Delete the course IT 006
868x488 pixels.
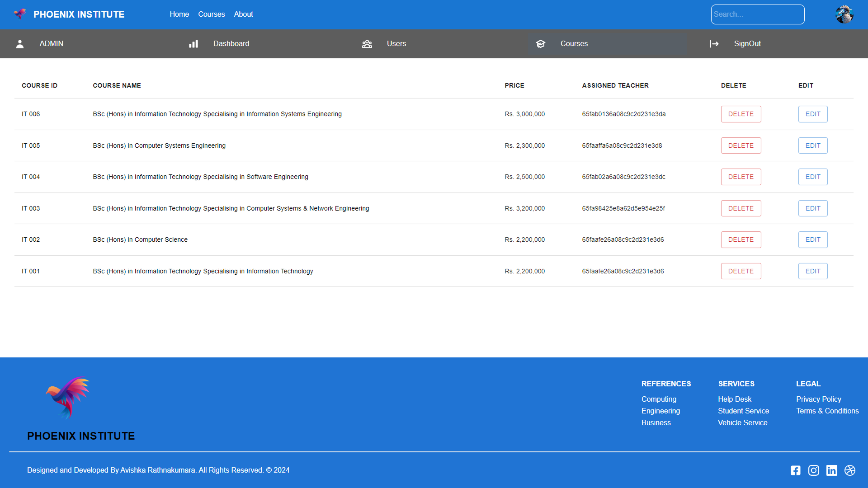point(741,114)
